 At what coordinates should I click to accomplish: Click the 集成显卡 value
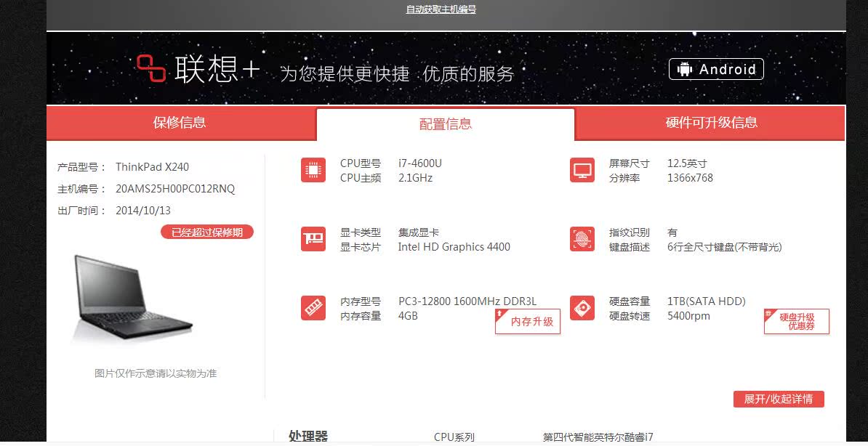tap(419, 232)
